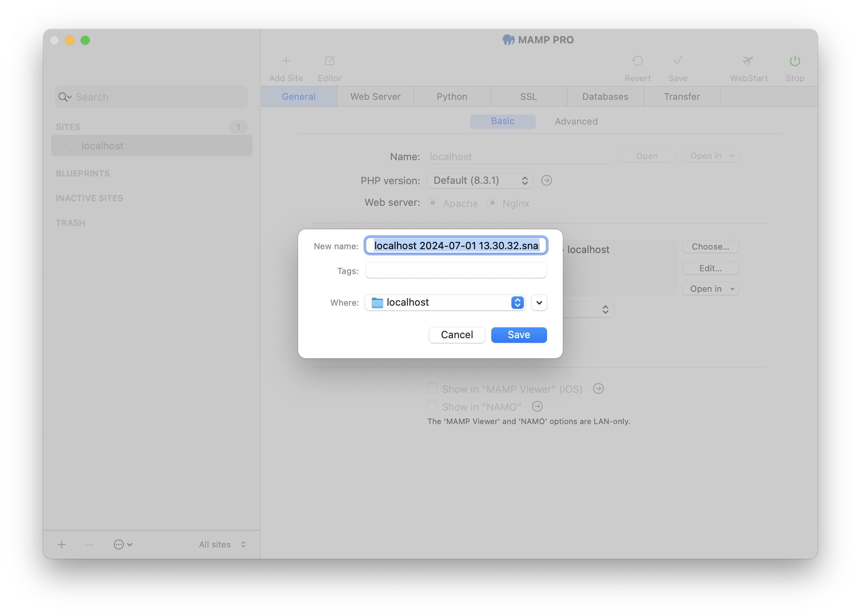The image size is (861, 616).
Task: Open the lower Open in dropdown under Edit
Action: pyautogui.click(x=711, y=289)
